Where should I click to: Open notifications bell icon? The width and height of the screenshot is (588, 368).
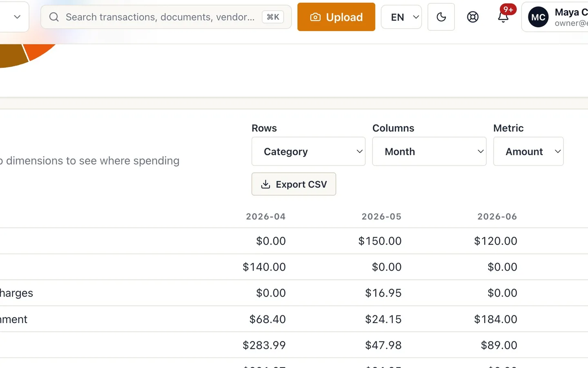click(503, 17)
